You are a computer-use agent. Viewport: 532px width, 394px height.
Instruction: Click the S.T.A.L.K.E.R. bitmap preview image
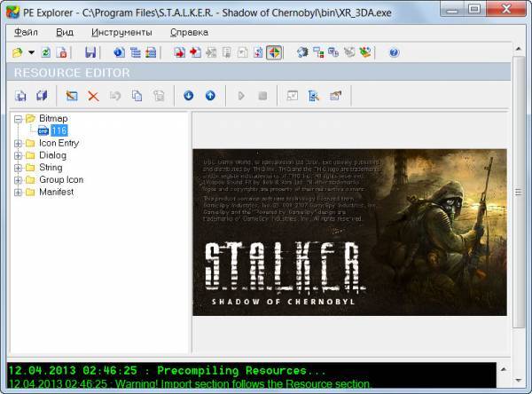[350, 232]
